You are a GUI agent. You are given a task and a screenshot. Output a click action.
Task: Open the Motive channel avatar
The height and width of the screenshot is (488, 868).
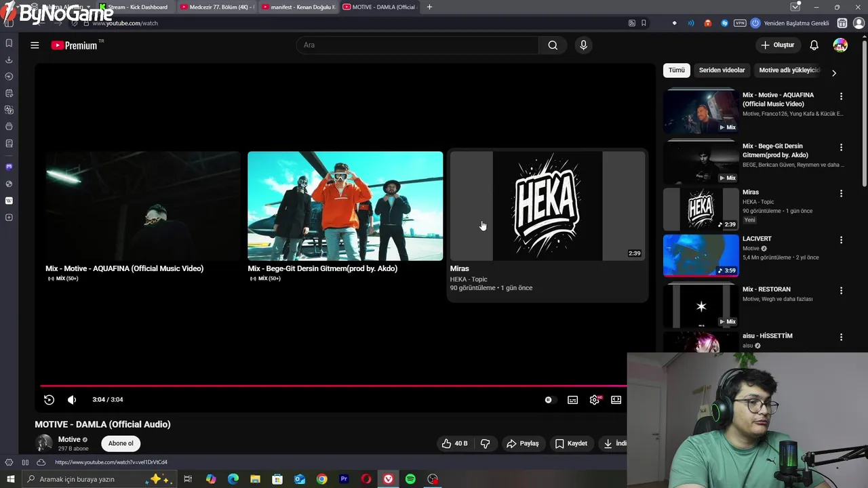(x=44, y=443)
